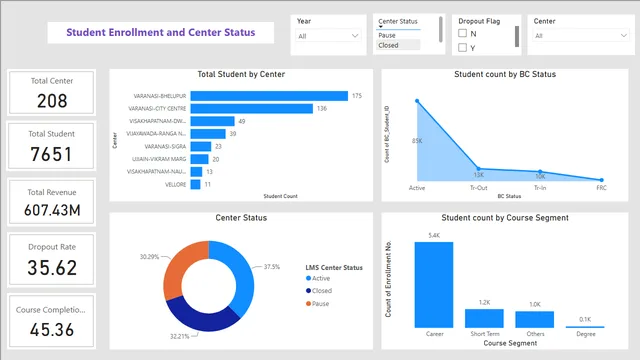The height and width of the screenshot is (360, 640).
Task: Click the Student count by Course Segment title
Action: point(505,218)
